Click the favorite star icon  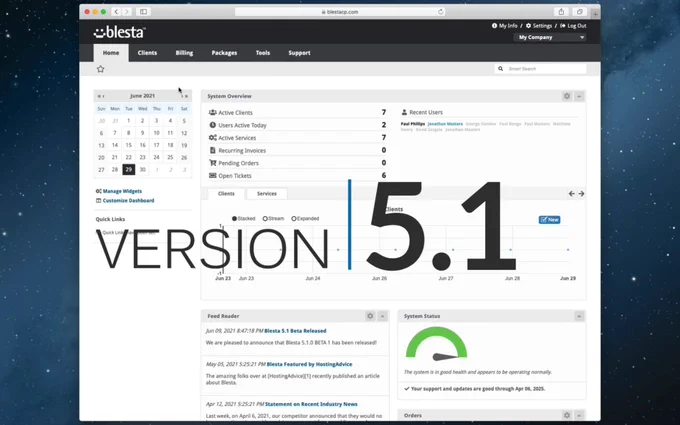point(101,69)
